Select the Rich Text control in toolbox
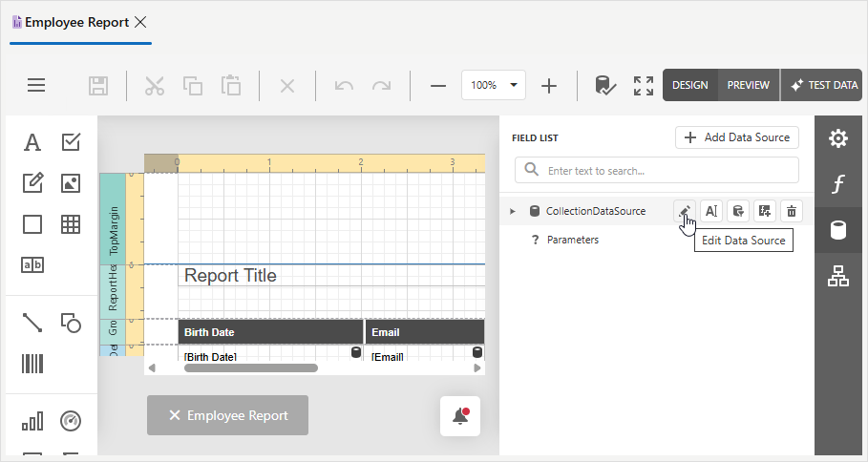Viewport: 868px width, 462px height. click(x=32, y=182)
